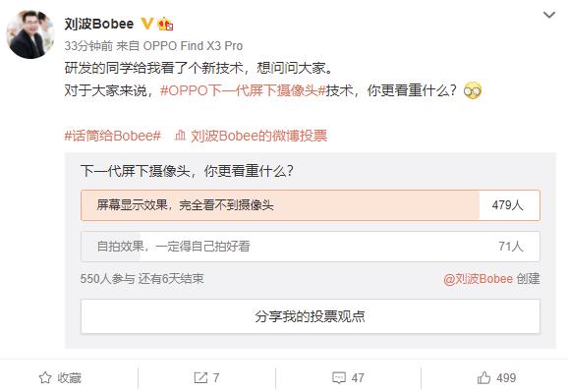This screenshot has height=392, width=568.
Task: Open the #OPPO下一代屏下摄像头# hashtag topic
Action: [x=243, y=90]
